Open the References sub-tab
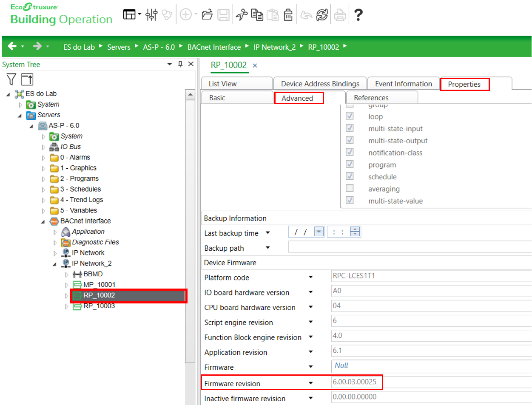 click(x=382, y=97)
